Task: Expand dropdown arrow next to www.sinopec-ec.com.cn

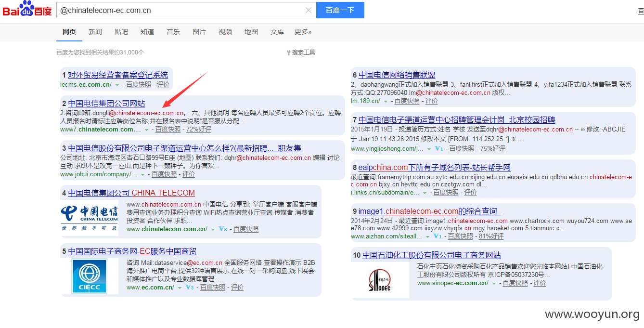Action: [493, 283]
